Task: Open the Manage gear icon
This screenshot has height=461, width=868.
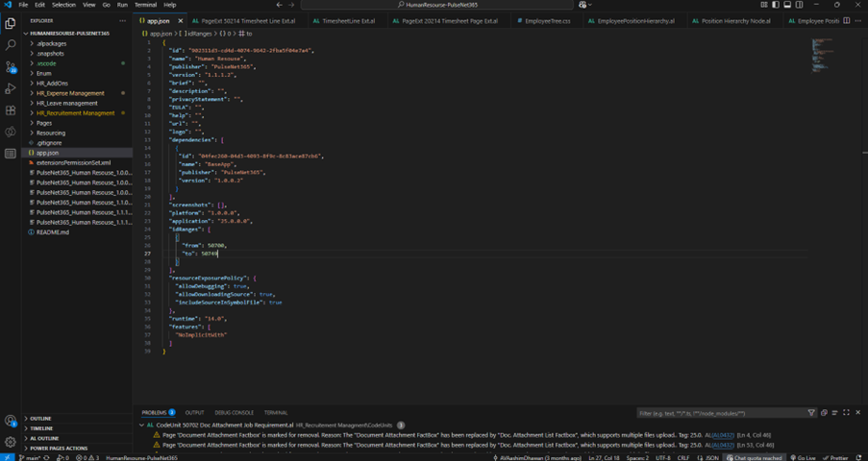Action: [x=10, y=442]
